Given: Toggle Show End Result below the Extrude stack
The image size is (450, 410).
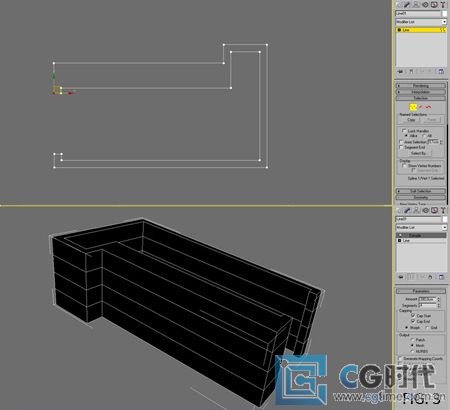Looking at the screenshot, I should [411, 277].
